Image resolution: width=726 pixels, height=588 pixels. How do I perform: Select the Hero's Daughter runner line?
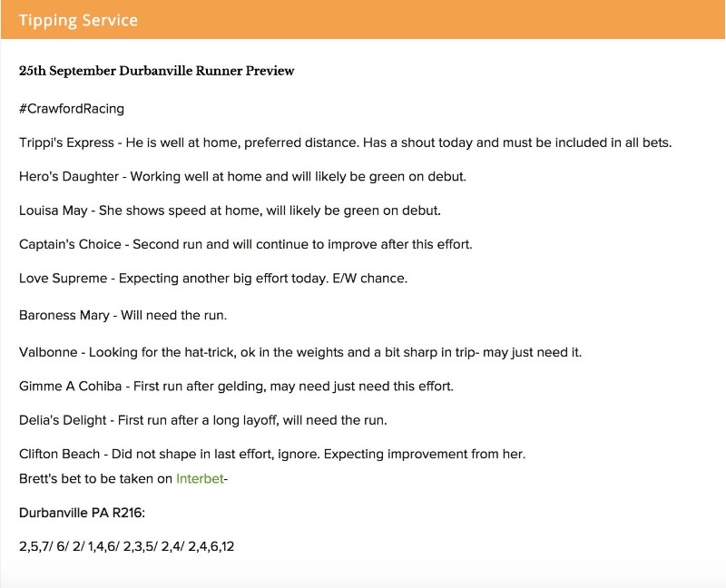242,177
